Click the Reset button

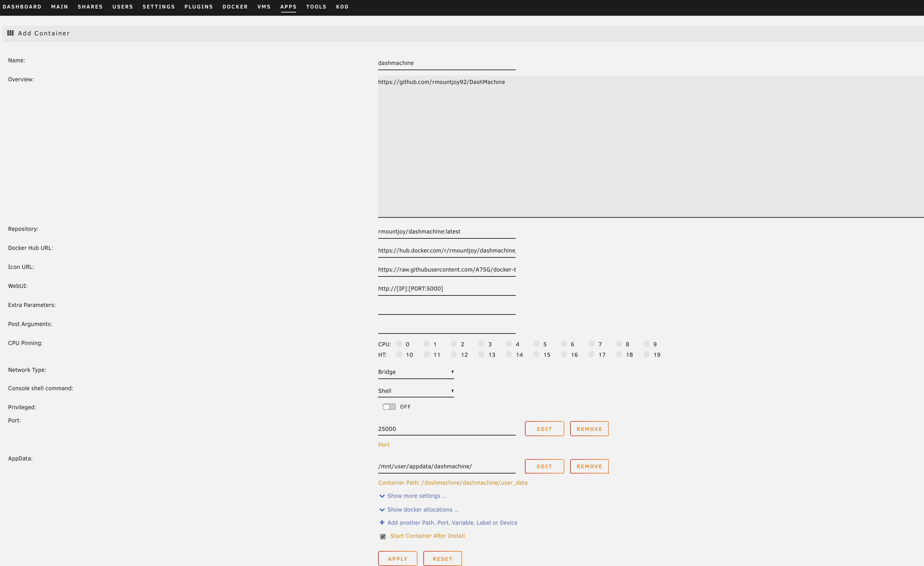coord(442,558)
